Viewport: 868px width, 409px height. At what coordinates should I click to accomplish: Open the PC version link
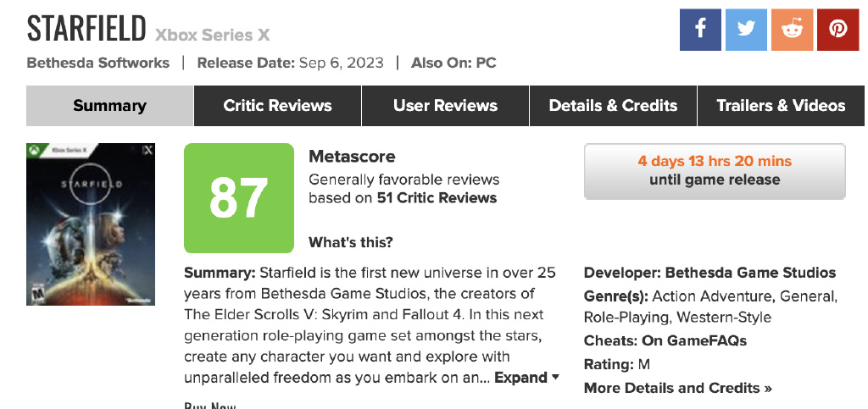click(486, 63)
